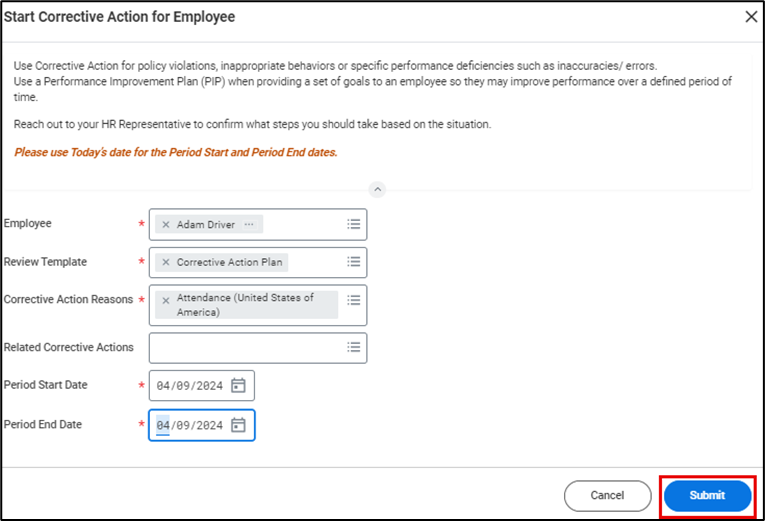Open the Period Start Date calendar picker
The height and width of the screenshot is (521, 765).
click(x=238, y=385)
